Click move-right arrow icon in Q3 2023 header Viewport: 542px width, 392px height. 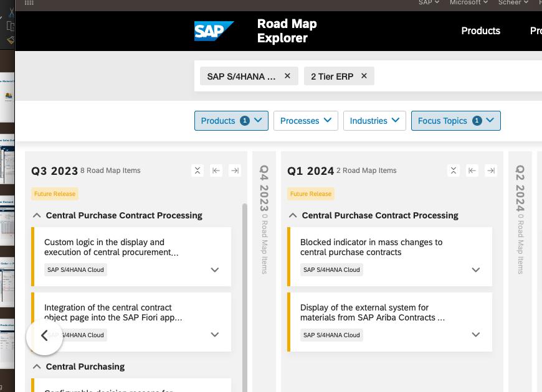(x=235, y=170)
